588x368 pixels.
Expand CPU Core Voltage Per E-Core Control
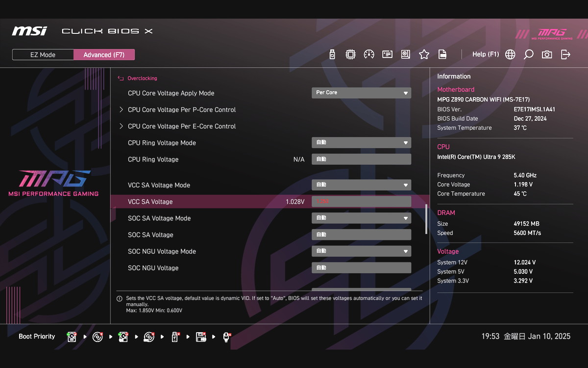[182, 127]
